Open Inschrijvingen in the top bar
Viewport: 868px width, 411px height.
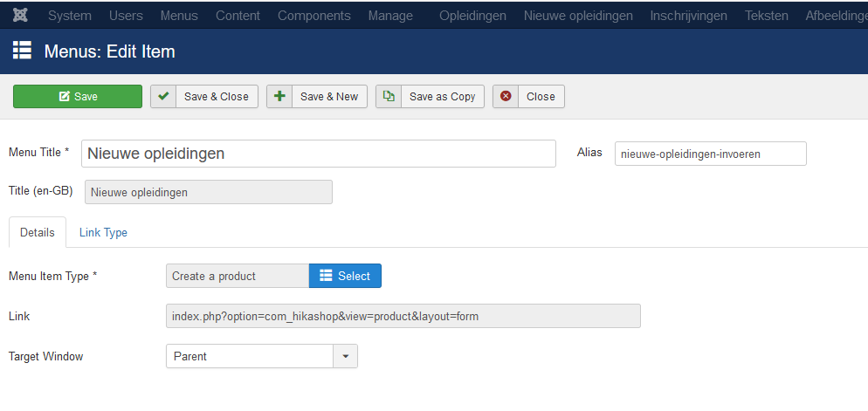point(689,16)
